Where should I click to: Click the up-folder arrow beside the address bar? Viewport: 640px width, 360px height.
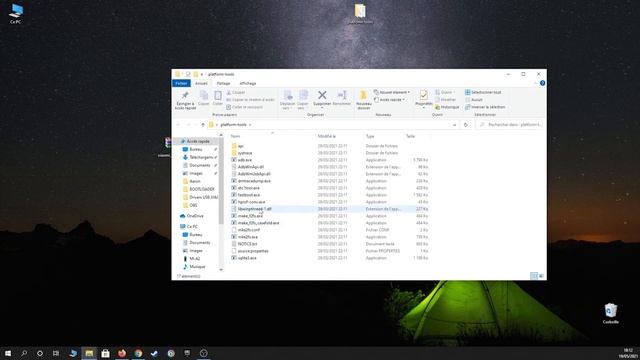tap(202, 124)
